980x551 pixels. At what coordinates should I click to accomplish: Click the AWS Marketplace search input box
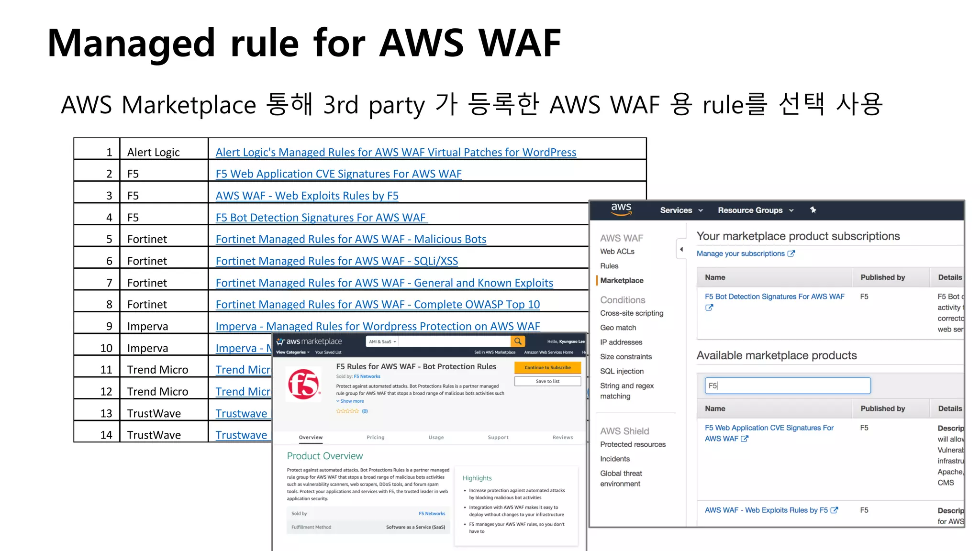pyautogui.click(x=455, y=342)
